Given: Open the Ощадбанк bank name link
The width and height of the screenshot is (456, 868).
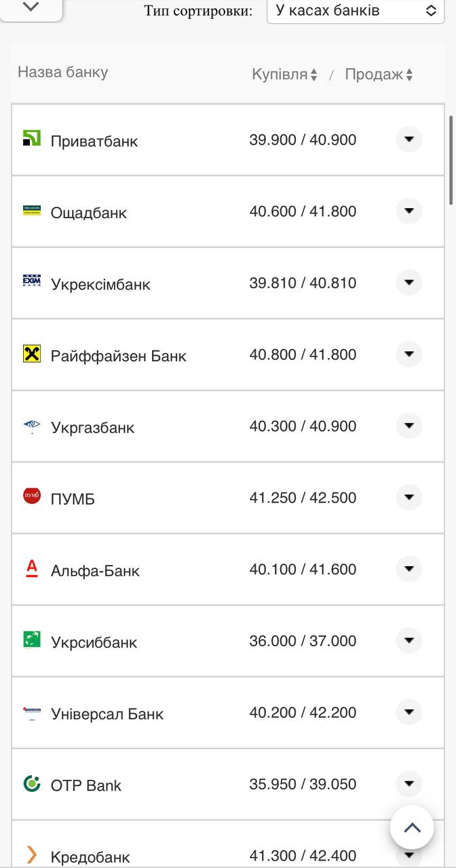Looking at the screenshot, I should pos(89,213).
